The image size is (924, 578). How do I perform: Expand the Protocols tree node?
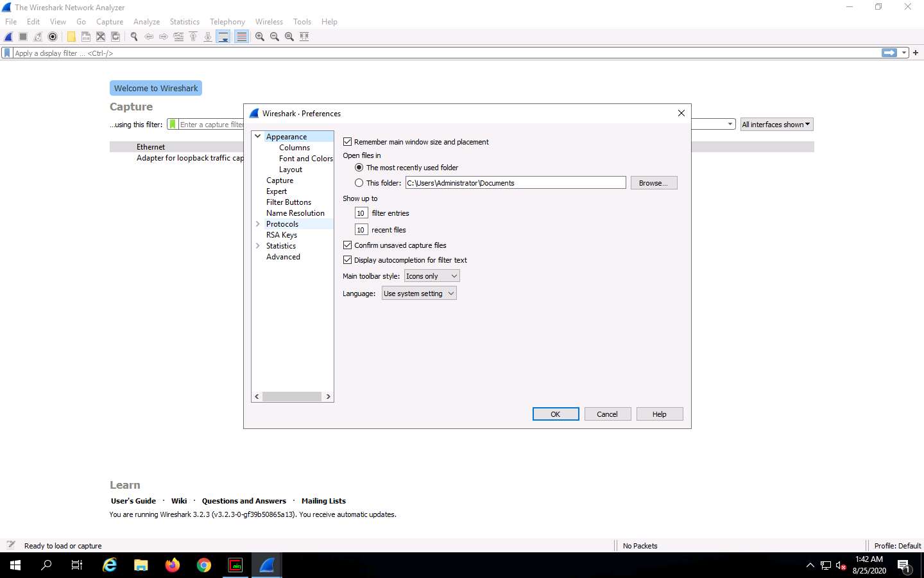coord(258,224)
